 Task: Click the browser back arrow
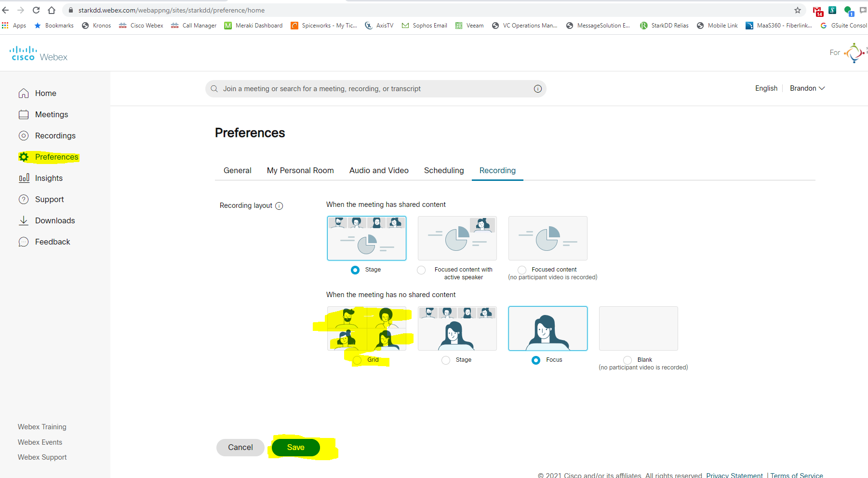(6, 10)
